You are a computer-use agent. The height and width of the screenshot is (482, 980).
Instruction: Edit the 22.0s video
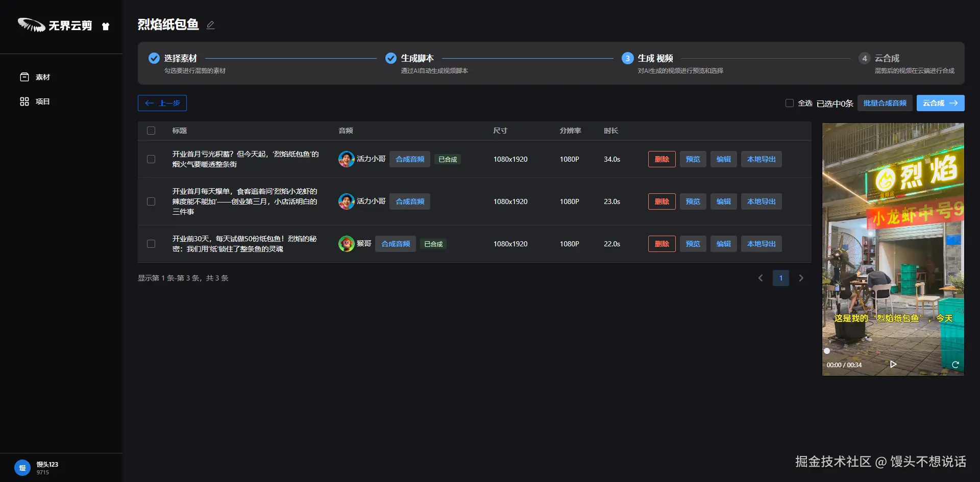724,244
